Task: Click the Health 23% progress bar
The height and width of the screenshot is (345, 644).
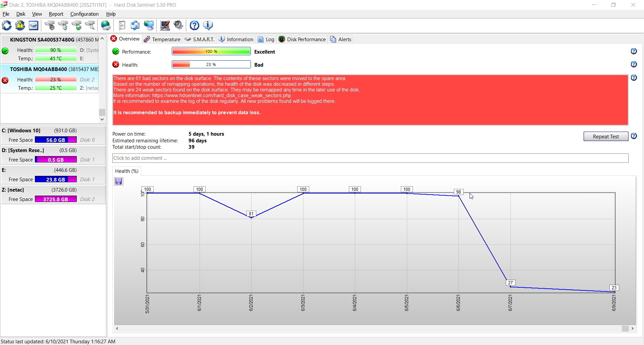Action: point(211,65)
